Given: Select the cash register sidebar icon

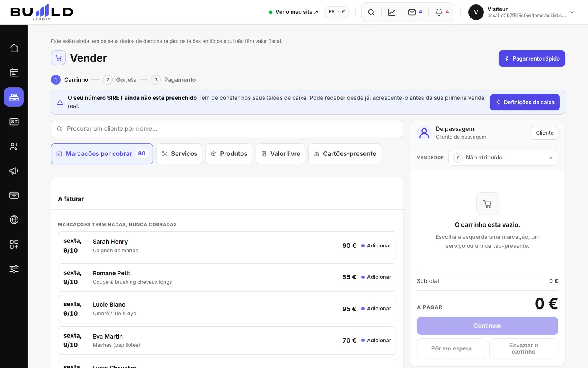Looking at the screenshot, I should point(14,97).
